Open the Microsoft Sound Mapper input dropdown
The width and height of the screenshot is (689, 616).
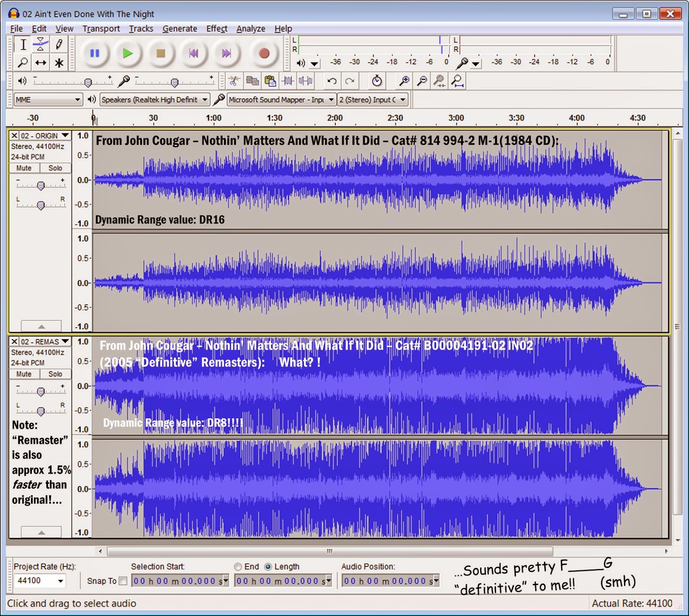tap(281, 100)
